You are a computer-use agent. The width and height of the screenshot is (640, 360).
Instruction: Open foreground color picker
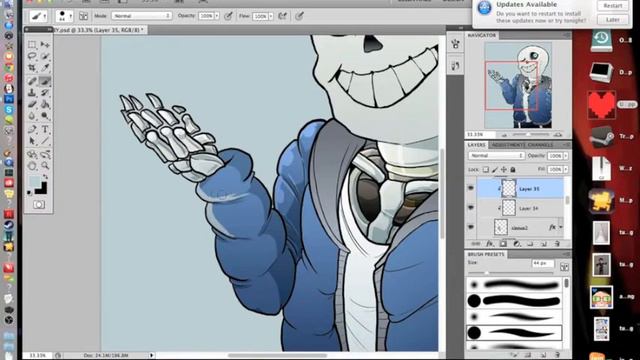(x=35, y=181)
